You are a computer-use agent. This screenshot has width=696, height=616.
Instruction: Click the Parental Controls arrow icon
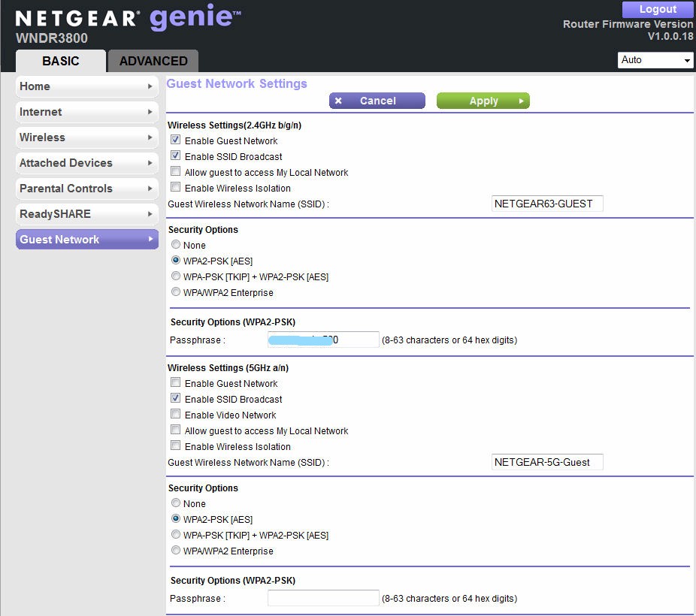click(150, 189)
